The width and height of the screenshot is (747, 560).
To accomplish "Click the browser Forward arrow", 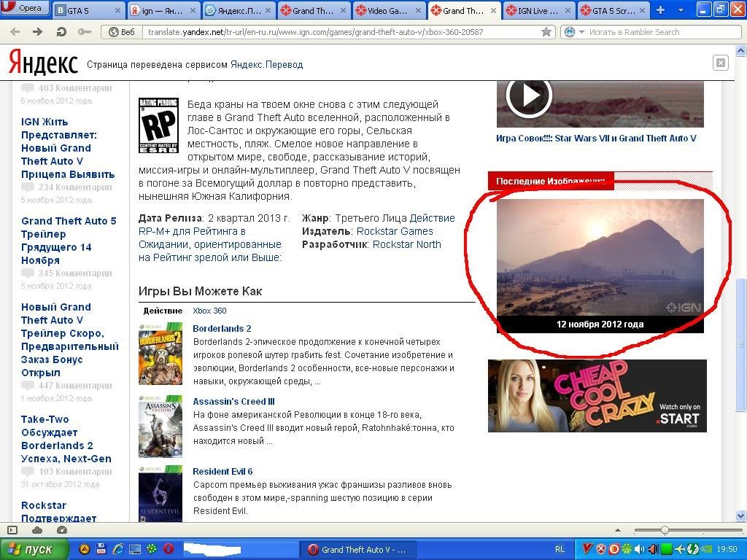I will pyautogui.click(x=38, y=32).
